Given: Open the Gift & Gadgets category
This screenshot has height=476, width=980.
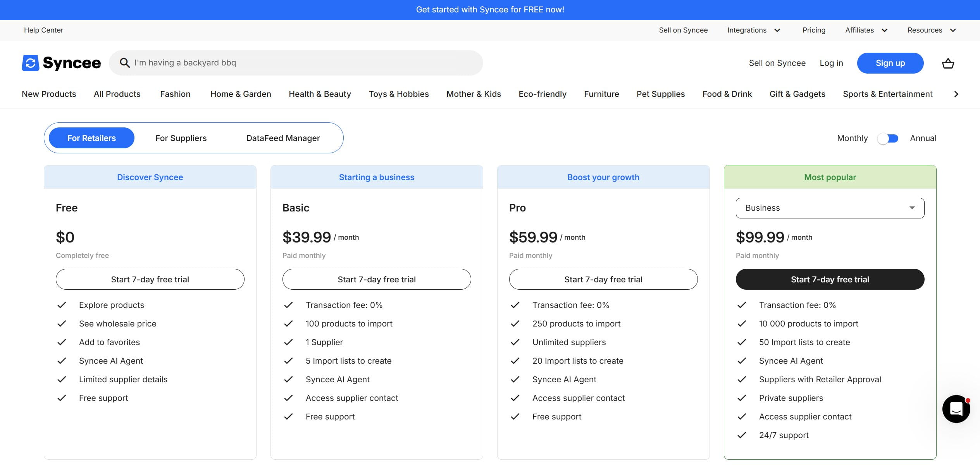Looking at the screenshot, I should click(797, 94).
